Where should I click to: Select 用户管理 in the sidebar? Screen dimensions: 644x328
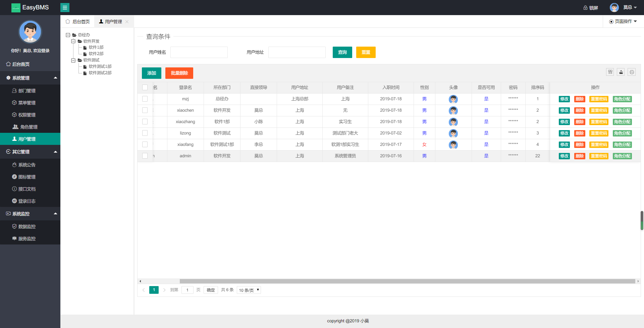[30, 139]
